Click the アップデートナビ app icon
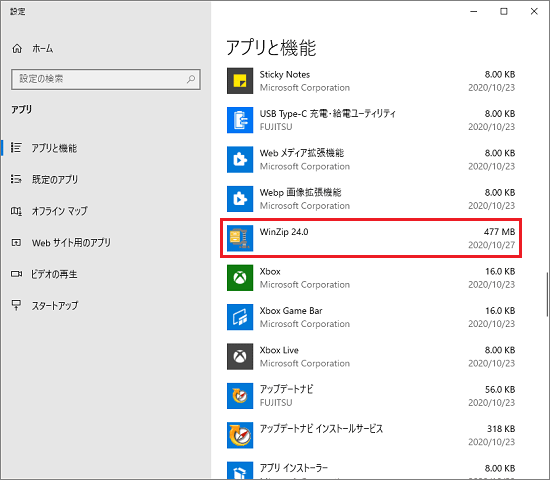550x480 pixels. [240, 396]
